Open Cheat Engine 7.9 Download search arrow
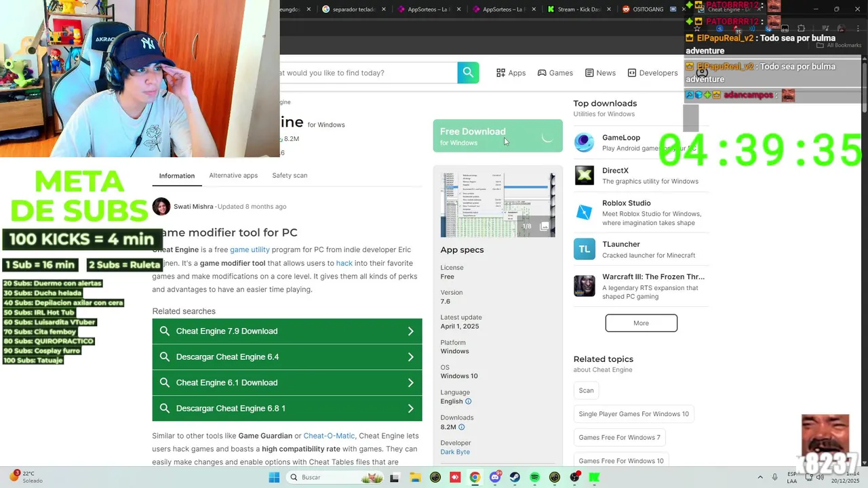This screenshot has height=488, width=868. click(x=410, y=331)
